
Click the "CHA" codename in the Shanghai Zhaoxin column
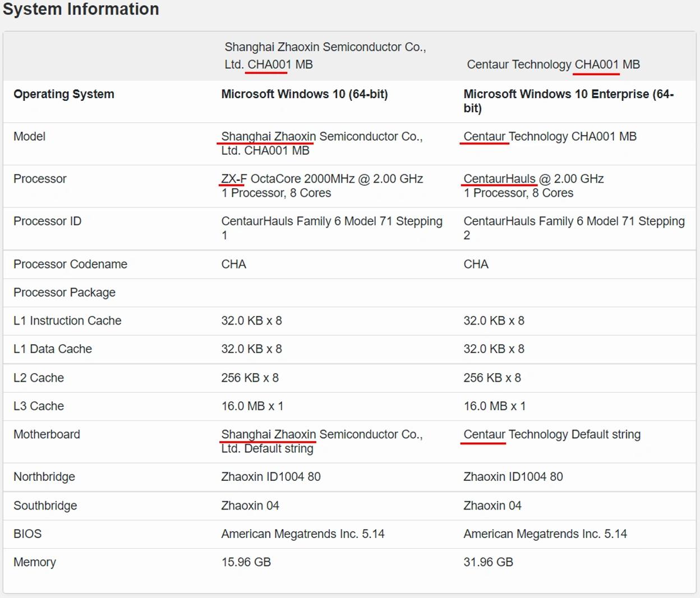click(234, 264)
